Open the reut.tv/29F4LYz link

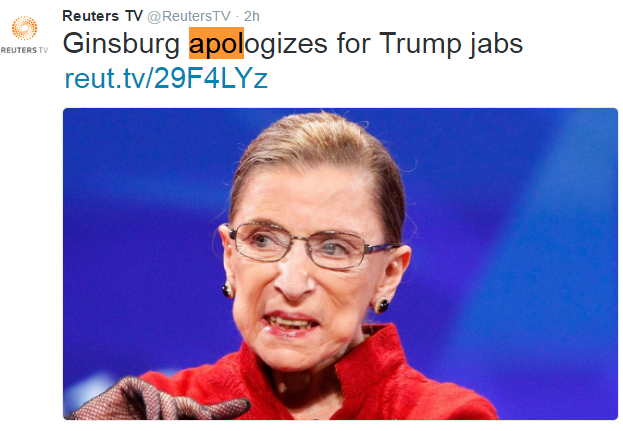coord(166,78)
